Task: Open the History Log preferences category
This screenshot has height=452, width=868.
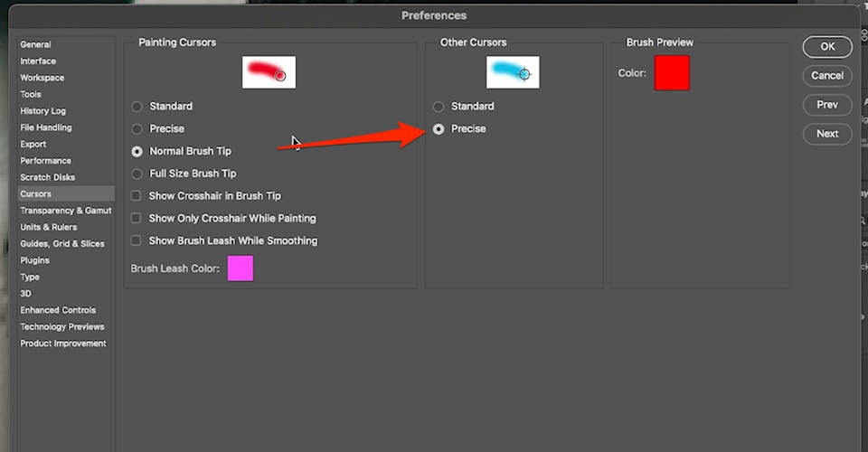Action: pos(42,110)
